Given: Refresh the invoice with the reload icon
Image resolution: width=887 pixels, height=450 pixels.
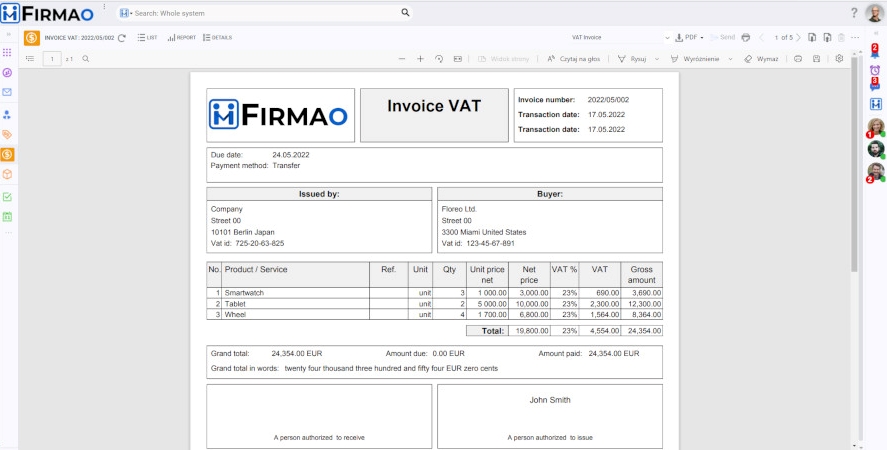Looking at the screenshot, I should click(x=122, y=38).
